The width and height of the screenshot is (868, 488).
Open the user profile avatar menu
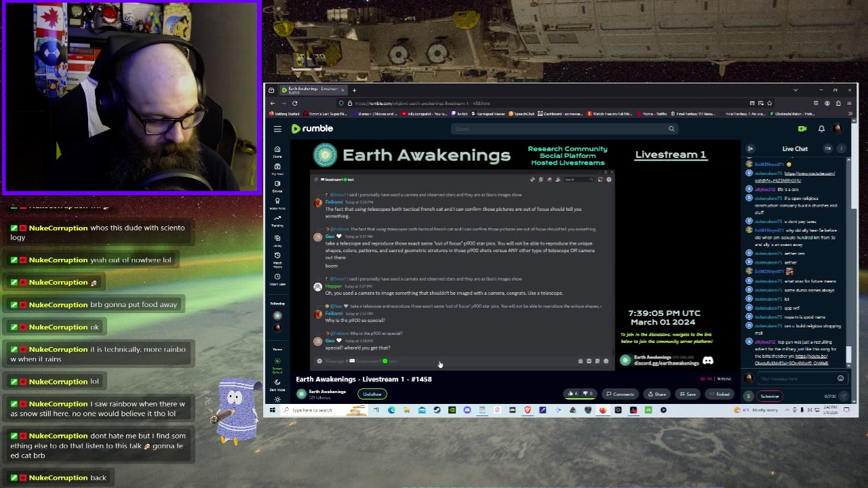(x=837, y=129)
